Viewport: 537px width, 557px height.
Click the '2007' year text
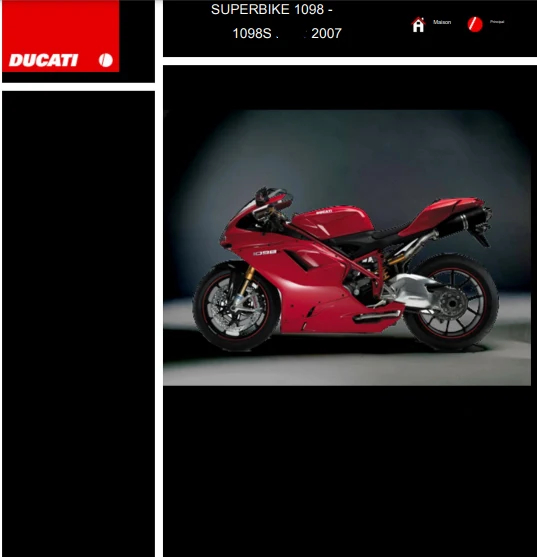[326, 33]
